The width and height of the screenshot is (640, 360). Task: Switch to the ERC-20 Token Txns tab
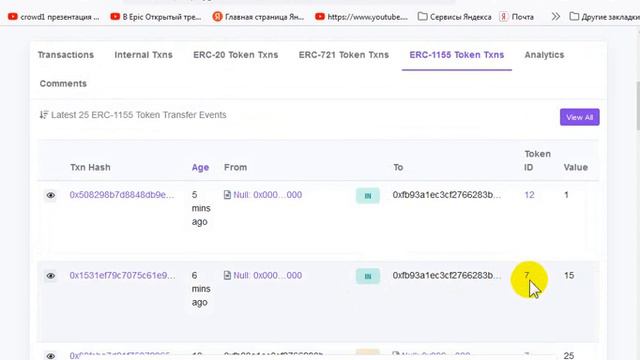(236, 55)
